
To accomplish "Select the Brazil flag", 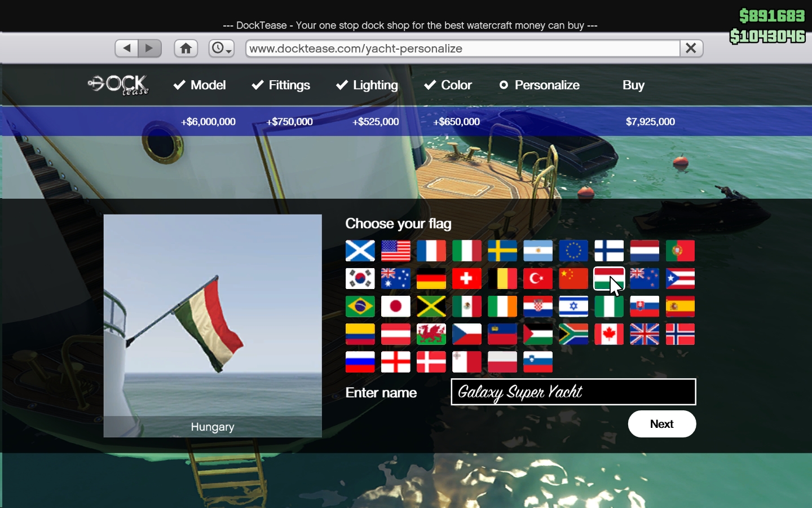I will 360,306.
